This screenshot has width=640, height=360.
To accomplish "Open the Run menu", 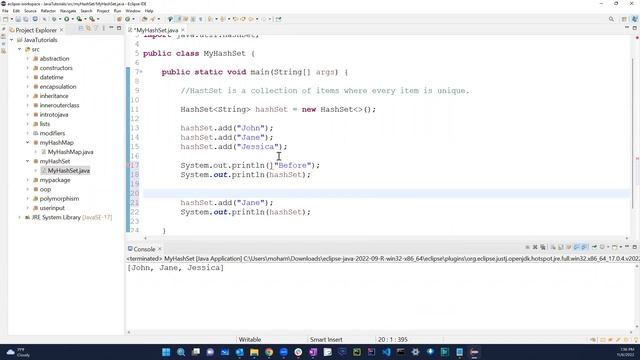I will point(117,11).
